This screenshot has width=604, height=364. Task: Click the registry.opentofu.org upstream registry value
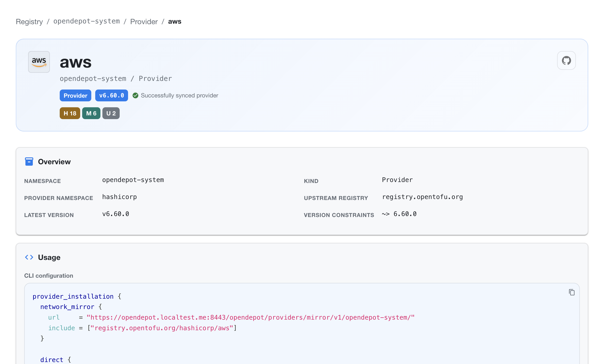[x=422, y=197]
